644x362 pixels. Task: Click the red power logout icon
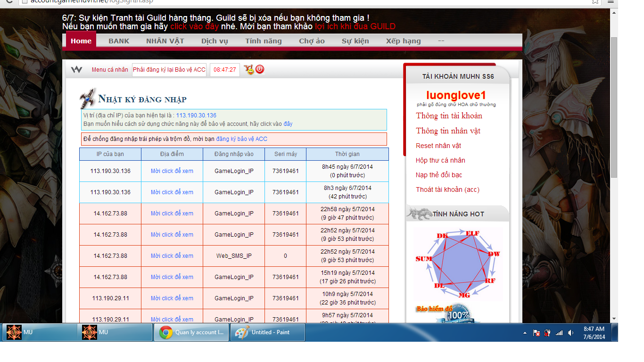[260, 70]
